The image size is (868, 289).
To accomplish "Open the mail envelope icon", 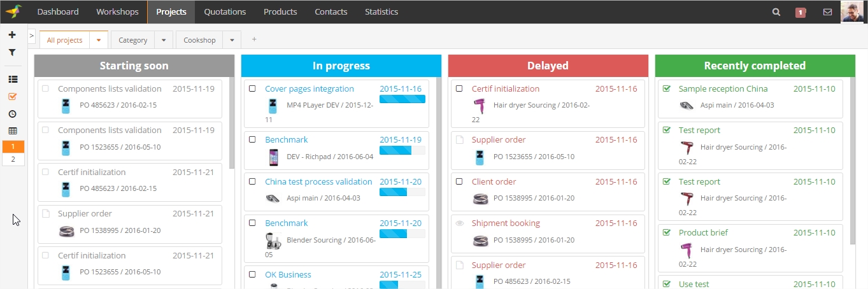I will [827, 12].
